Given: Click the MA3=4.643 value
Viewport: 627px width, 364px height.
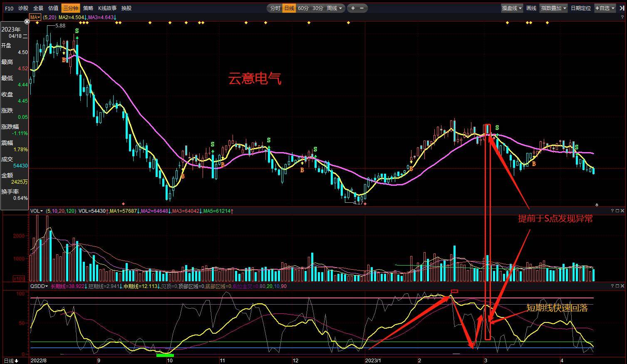Looking at the screenshot, I should point(100,17).
